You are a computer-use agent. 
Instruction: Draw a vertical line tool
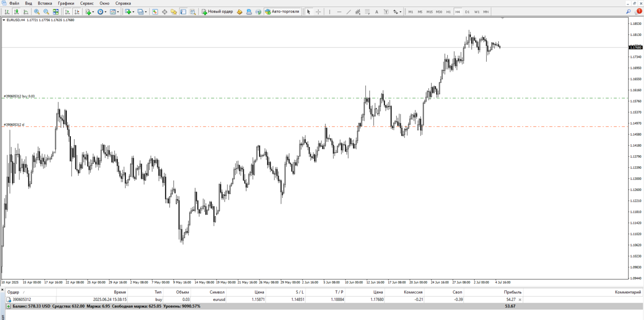[x=329, y=11]
